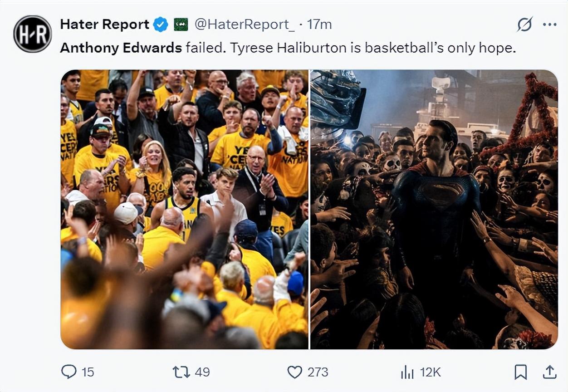Click the blue verified checkmark badge

pyautogui.click(x=160, y=24)
